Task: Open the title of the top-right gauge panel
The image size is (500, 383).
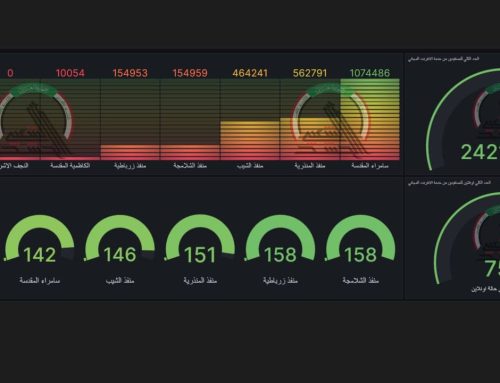Action: pos(443,59)
